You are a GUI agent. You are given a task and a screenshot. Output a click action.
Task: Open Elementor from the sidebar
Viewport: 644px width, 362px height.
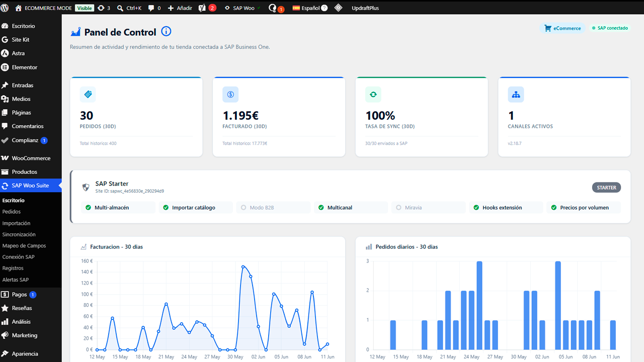31,67
